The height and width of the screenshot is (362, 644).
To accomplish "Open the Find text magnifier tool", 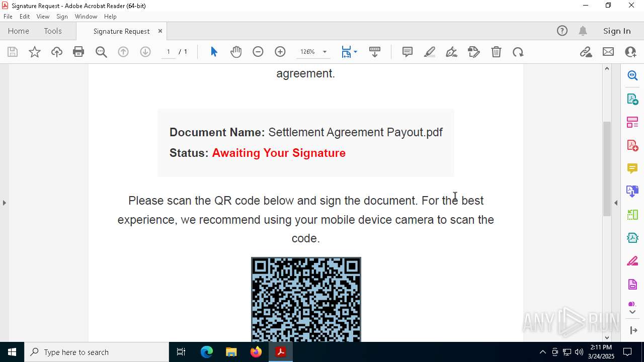I will [x=101, y=52].
